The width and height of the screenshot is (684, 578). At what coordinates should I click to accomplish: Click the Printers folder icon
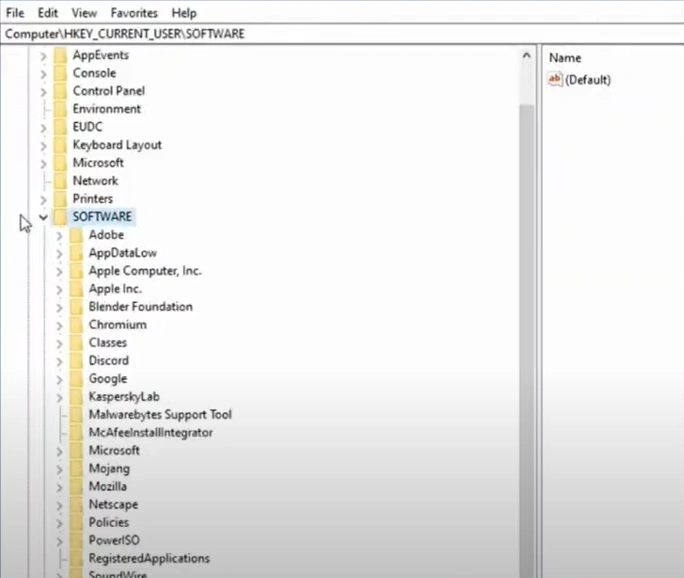point(60,199)
